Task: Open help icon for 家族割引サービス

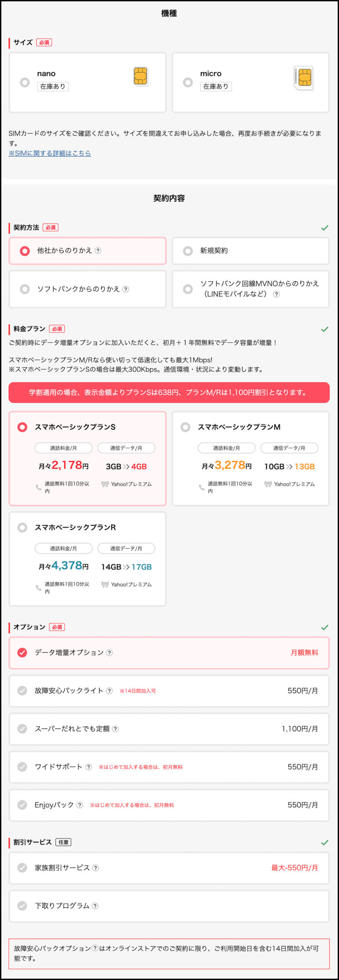Action: coord(96,868)
